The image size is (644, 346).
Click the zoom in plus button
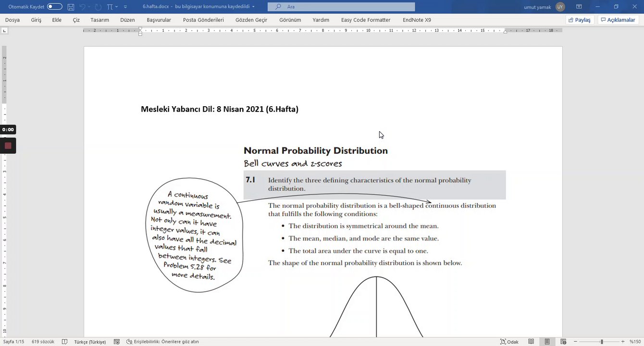(623, 342)
